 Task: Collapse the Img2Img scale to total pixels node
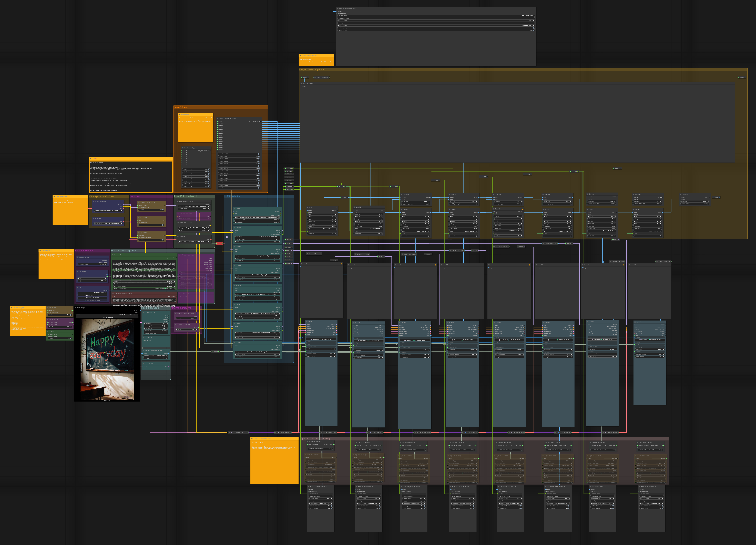[x=143, y=350]
